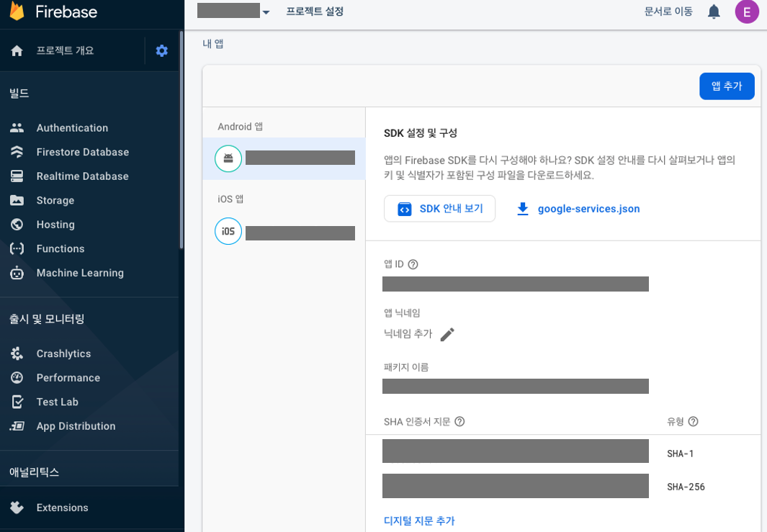The image size is (767, 532).
Task: Click the 프로젝트 개요 label
Action: pyautogui.click(x=65, y=50)
